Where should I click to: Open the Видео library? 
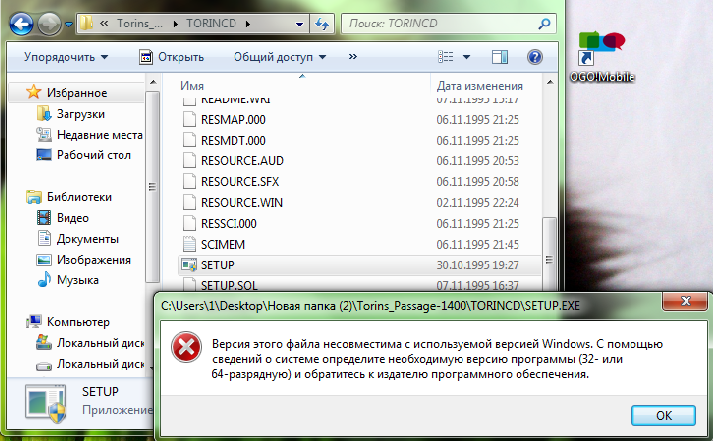point(72,218)
